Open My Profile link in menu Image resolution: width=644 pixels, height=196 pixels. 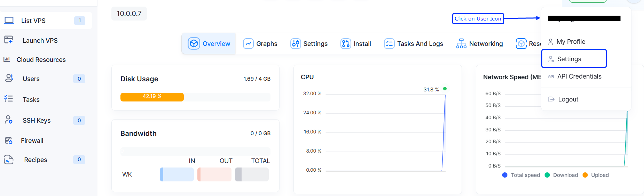[571, 42]
